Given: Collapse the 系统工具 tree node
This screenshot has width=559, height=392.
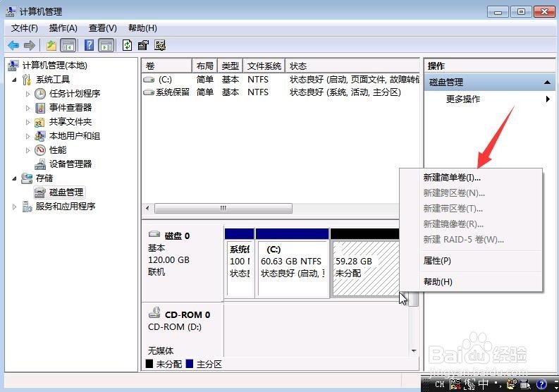Looking at the screenshot, I should click(x=14, y=80).
